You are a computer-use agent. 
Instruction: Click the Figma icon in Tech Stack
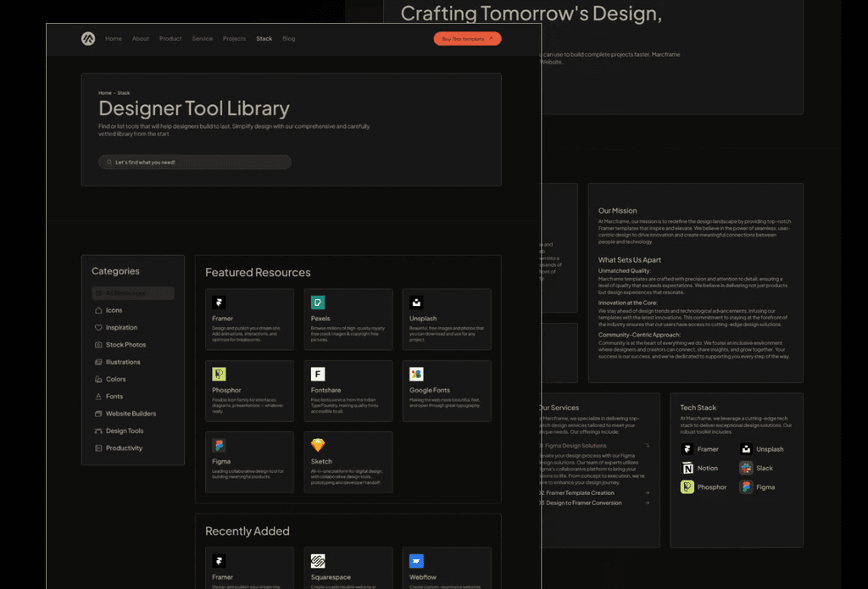tap(746, 486)
